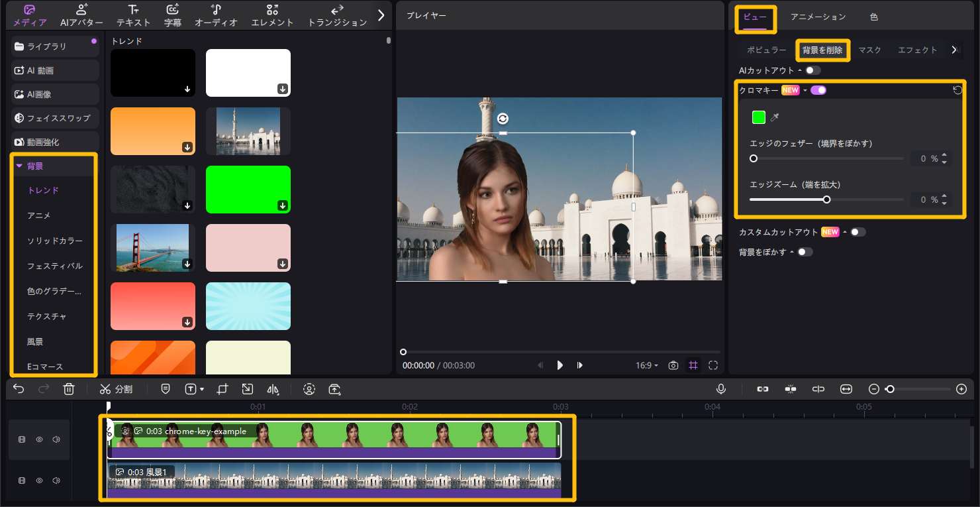Expand more top menu tabs with the arrow
Screen dimensions: 980x507
[x=381, y=15]
